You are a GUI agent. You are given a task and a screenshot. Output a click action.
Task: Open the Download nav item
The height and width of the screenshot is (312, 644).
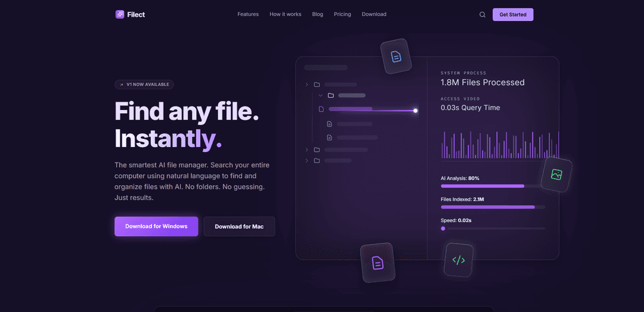point(374,14)
